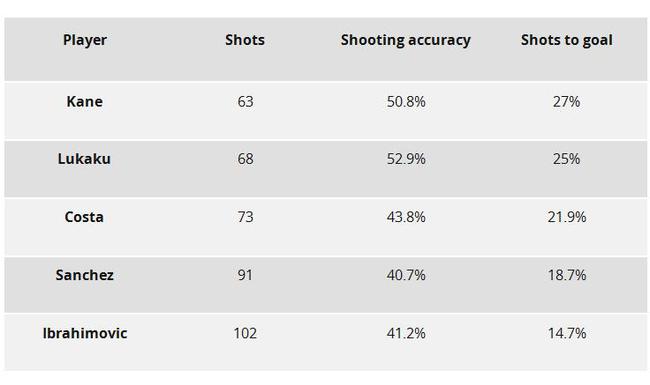The width and height of the screenshot is (650, 385).
Task: Click the Player column header
Action: point(85,40)
